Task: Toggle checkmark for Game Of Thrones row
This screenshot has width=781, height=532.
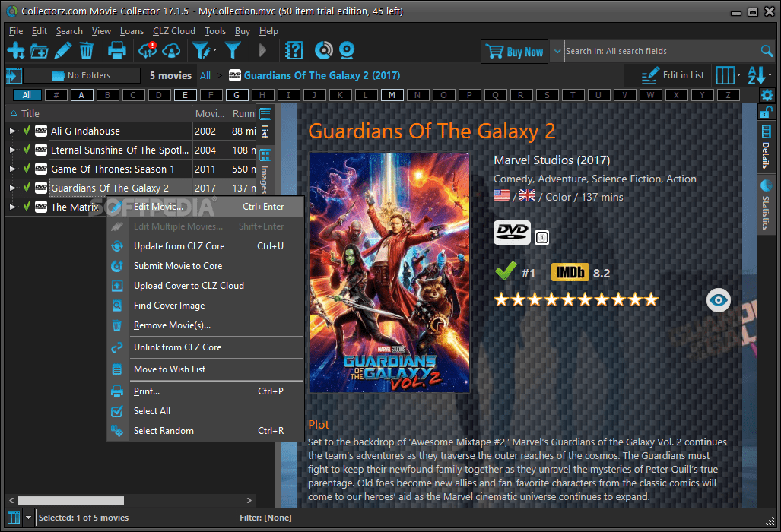Action: [x=27, y=168]
